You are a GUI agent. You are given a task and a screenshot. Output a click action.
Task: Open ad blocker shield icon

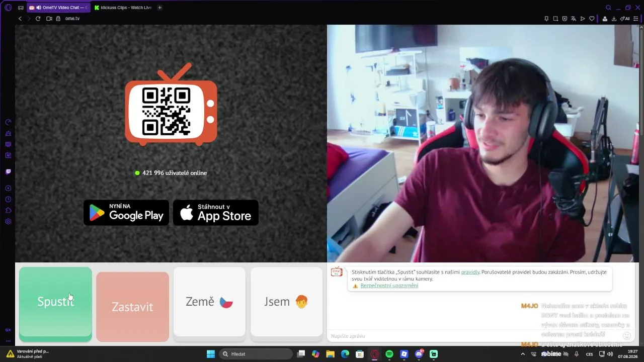point(565,19)
